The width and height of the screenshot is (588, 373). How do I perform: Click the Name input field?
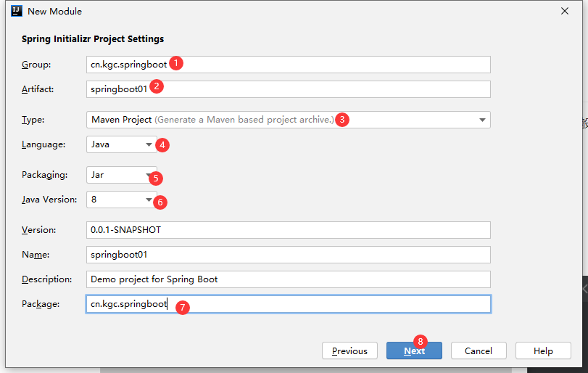[289, 255]
